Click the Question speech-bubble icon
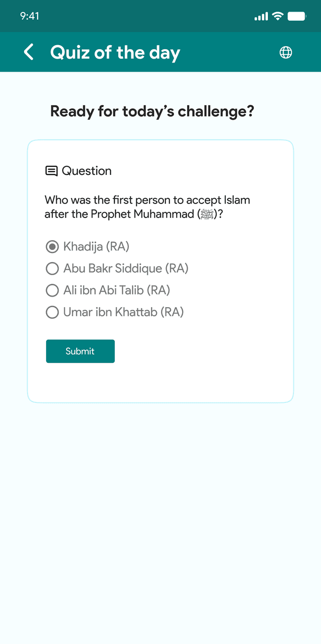 coord(51,171)
